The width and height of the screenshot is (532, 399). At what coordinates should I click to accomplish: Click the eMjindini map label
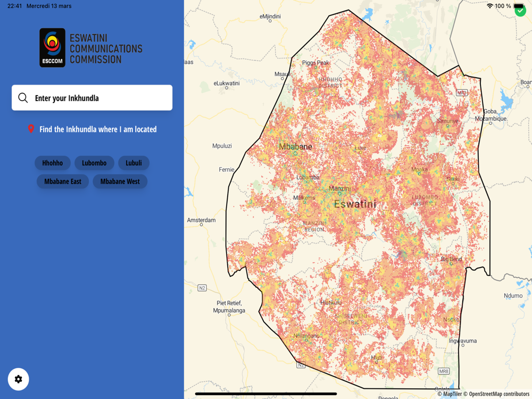[270, 16]
